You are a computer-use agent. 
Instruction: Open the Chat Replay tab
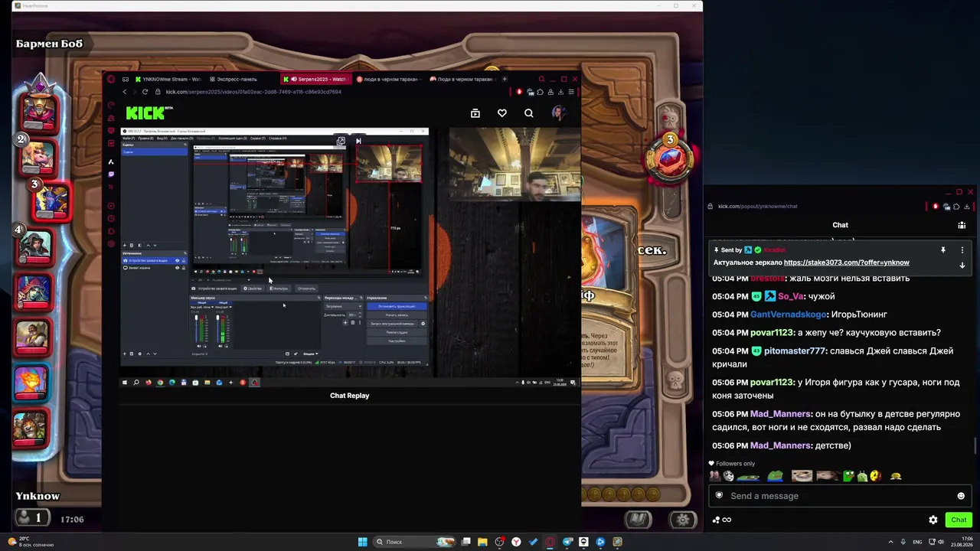pyautogui.click(x=350, y=396)
